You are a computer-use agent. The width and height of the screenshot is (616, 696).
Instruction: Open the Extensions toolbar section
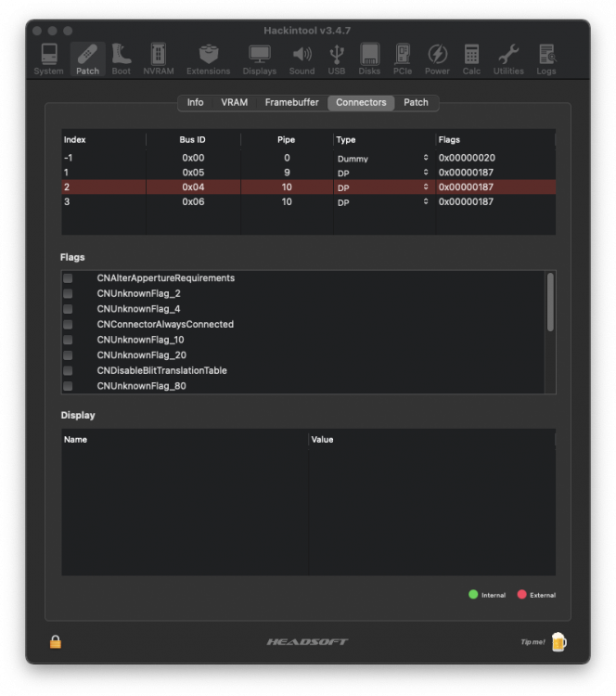pos(208,59)
